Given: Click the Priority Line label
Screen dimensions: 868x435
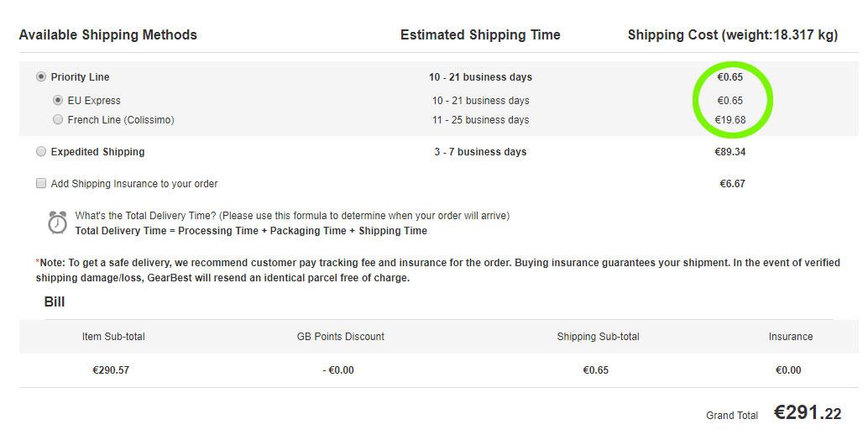Looking at the screenshot, I should (81, 77).
